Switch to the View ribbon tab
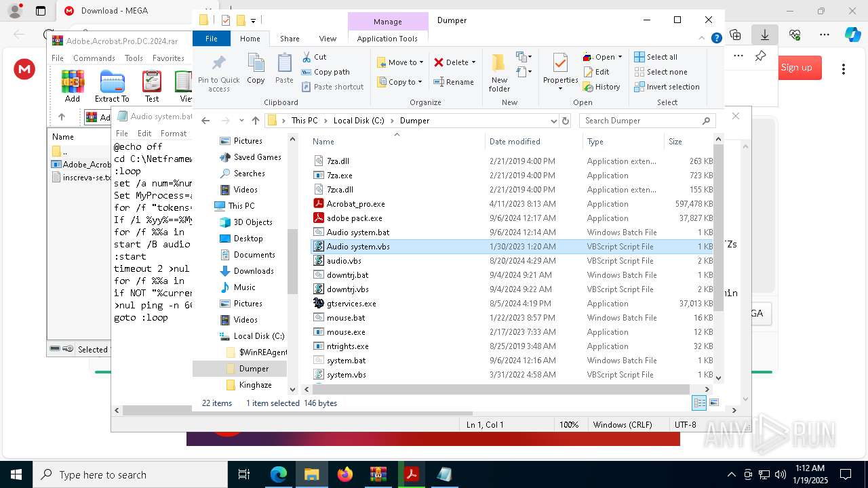The width and height of the screenshot is (868, 488). 328,39
